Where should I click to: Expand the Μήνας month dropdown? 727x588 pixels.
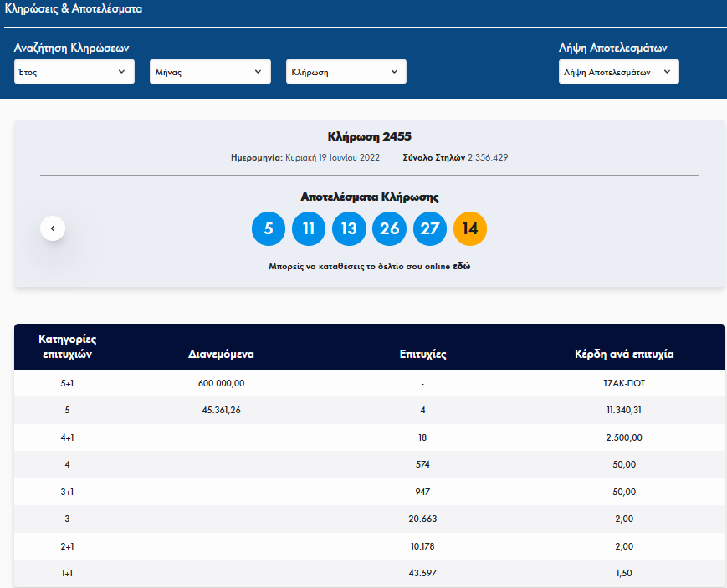210,72
